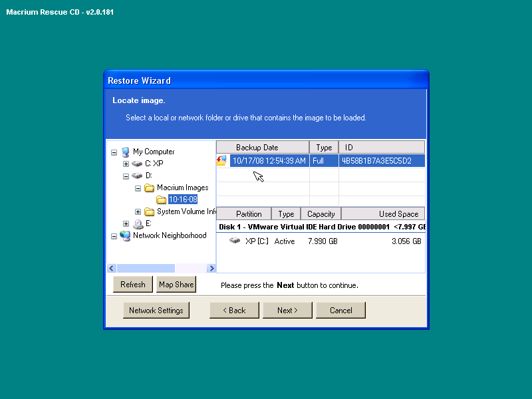
Task: Click the Network Neighborhood icon
Action: [125, 235]
